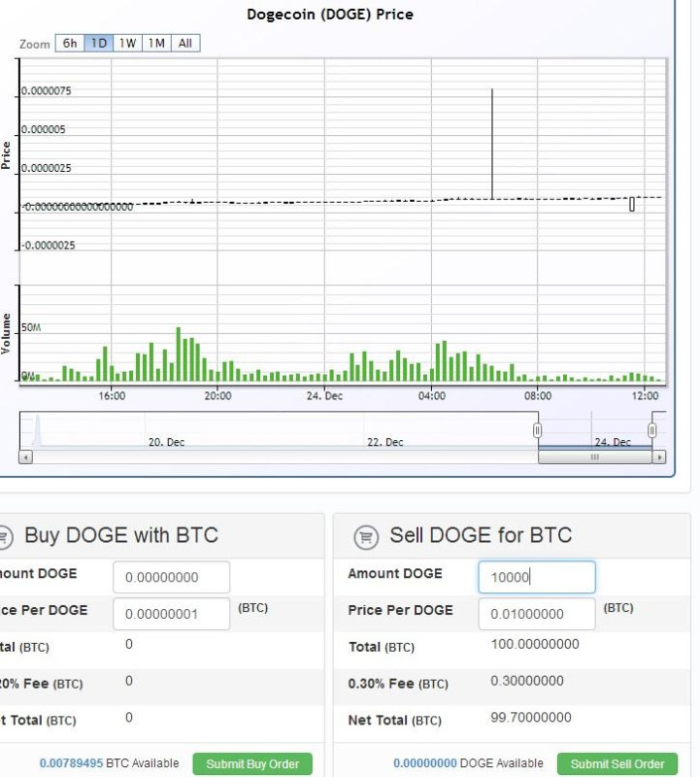Click the 0.0000075 price axis label
The height and width of the screenshot is (777, 700).
tap(46, 90)
